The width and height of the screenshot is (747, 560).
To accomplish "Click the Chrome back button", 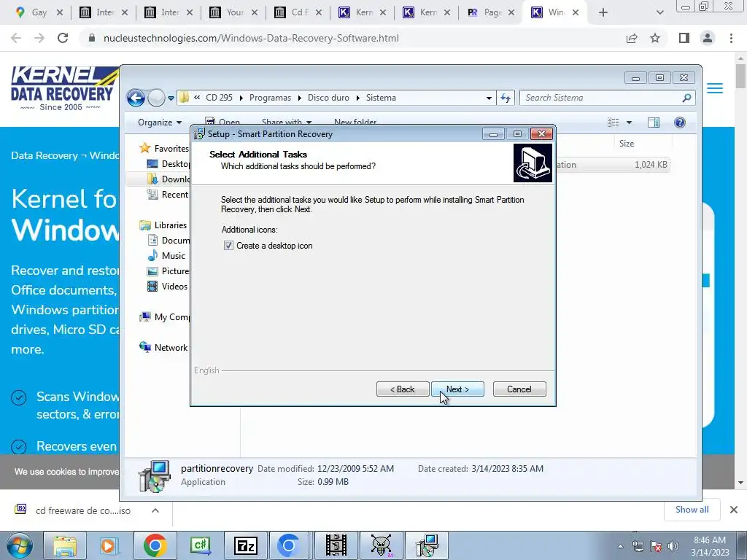I will pos(16,38).
